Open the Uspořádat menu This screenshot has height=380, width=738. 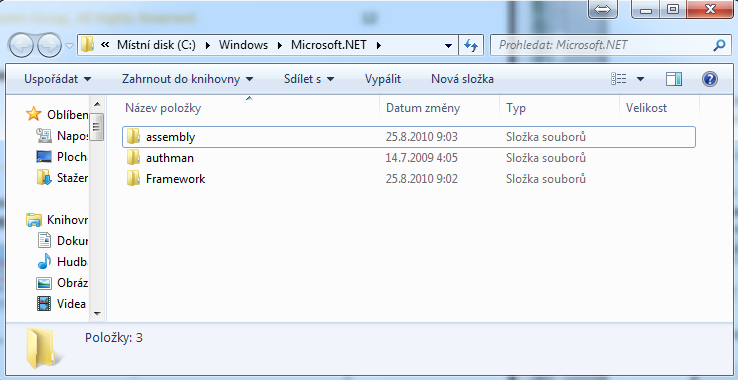(57, 79)
